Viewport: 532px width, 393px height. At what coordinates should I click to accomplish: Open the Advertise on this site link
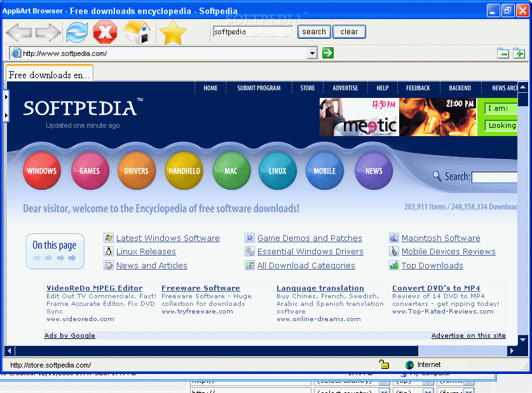tap(468, 335)
